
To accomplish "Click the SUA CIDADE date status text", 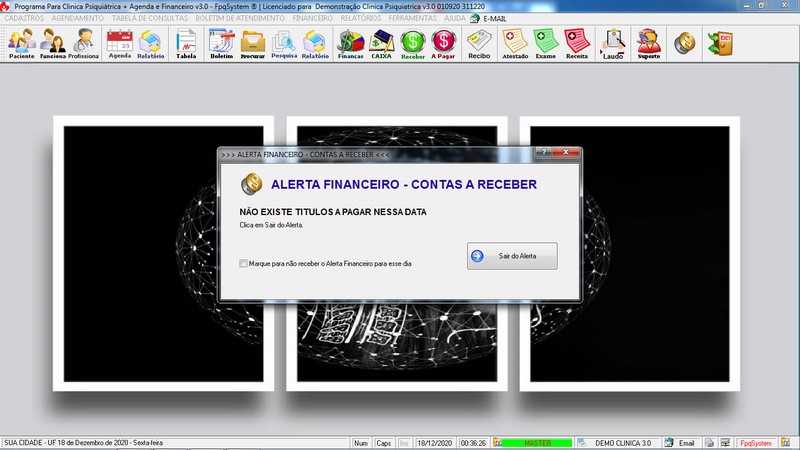I will click(x=83, y=443).
